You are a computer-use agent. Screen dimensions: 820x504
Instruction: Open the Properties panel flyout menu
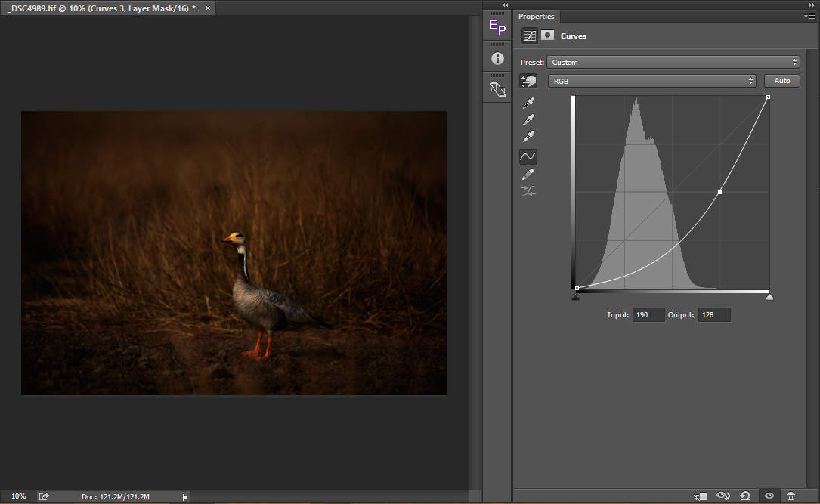coord(809,16)
